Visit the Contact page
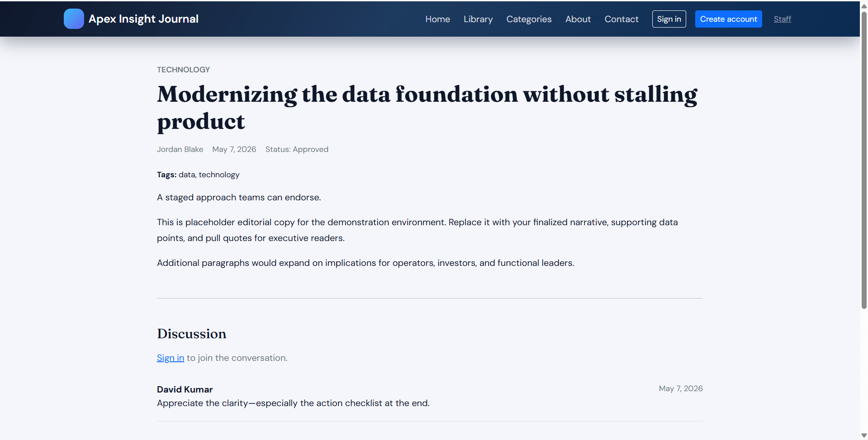The width and height of the screenshot is (868, 440). (621, 19)
